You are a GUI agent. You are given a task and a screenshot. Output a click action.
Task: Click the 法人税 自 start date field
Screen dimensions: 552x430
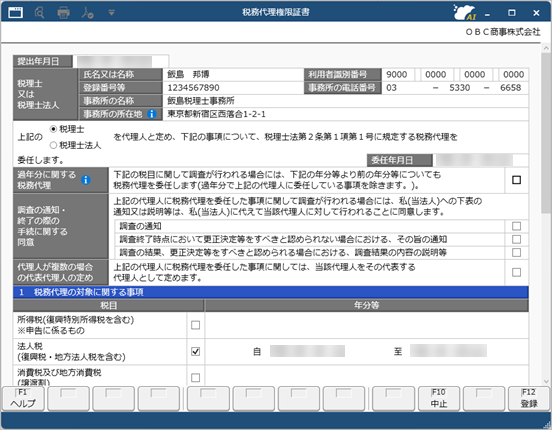[307, 351]
